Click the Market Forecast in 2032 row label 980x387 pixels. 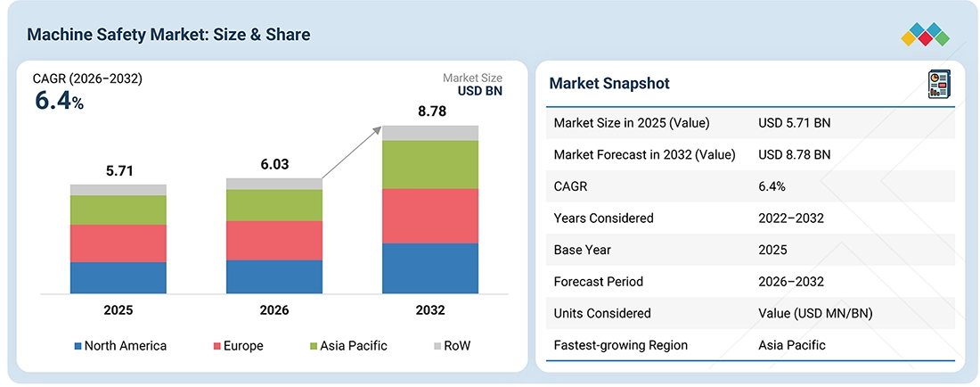(x=644, y=154)
